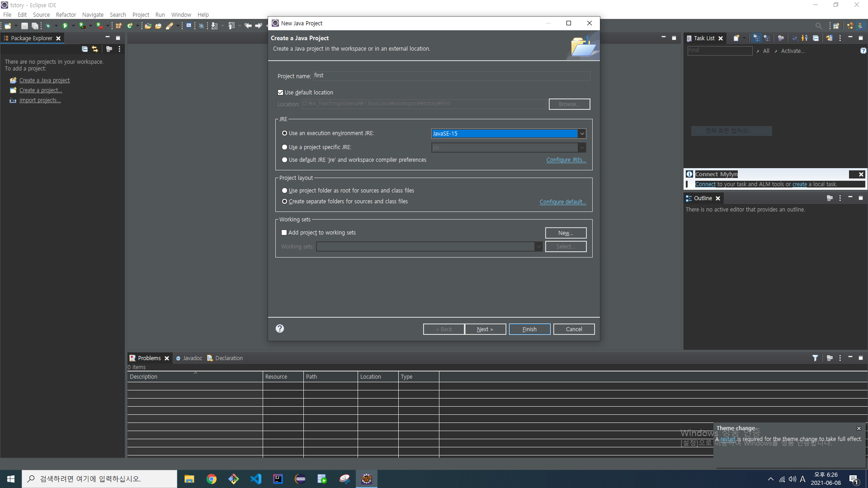The height and width of the screenshot is (488, 868).
Task: Open Visual Studio Code from the taskbar
Action: tap(256, 479)
